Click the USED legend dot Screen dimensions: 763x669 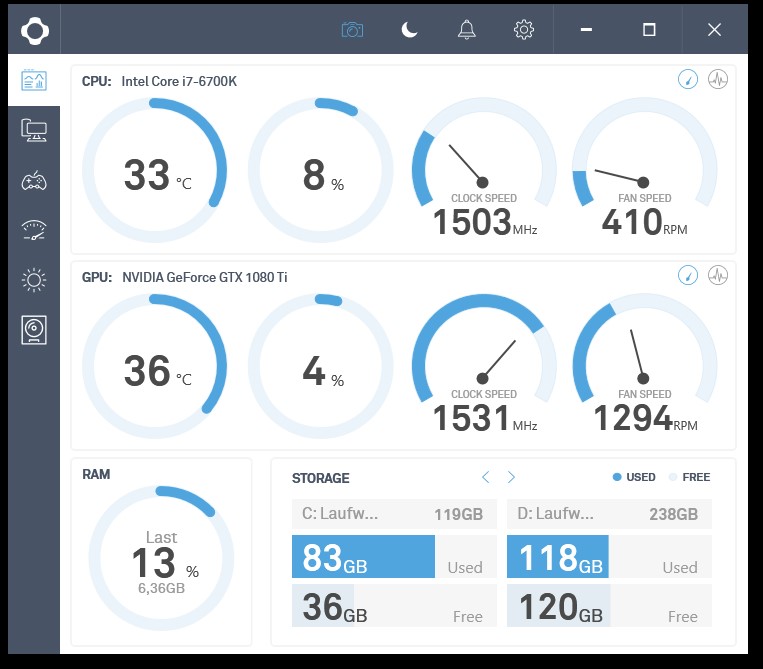617,477
